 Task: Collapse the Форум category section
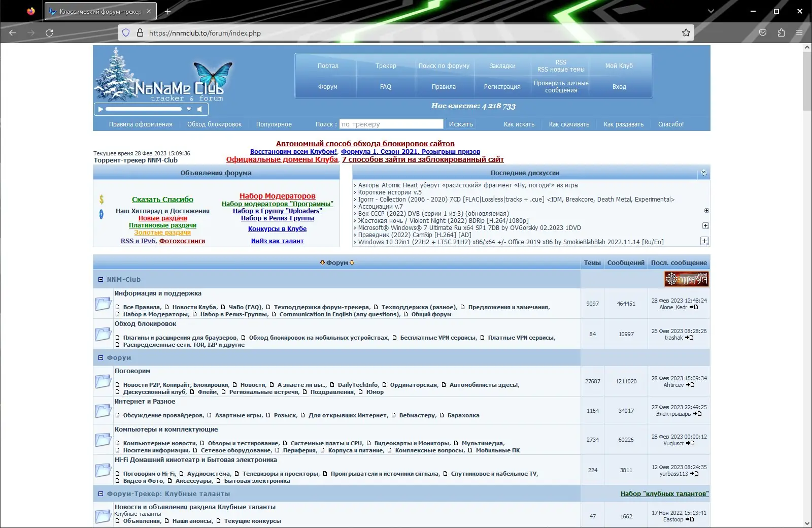point(100,358)
